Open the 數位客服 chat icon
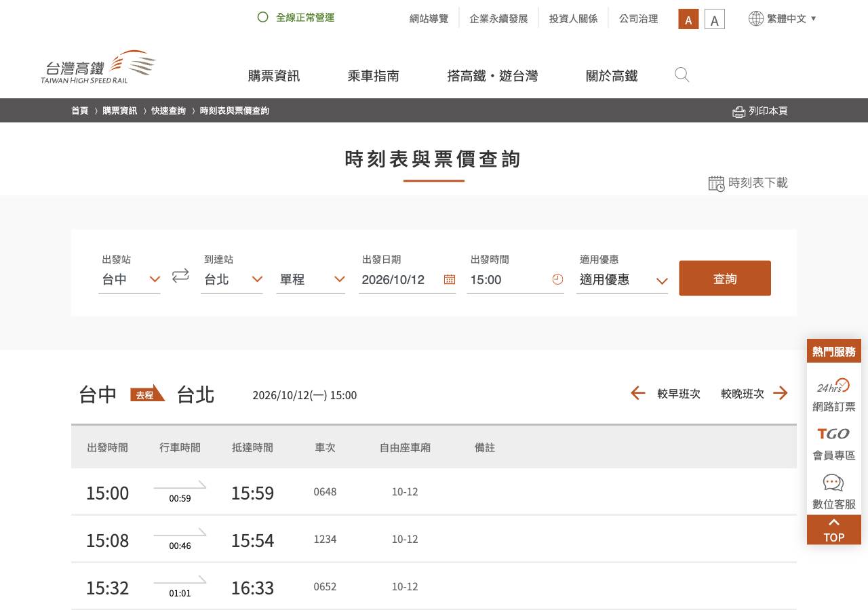The width and height of the screenshot is (868, 610). [833, 483]
